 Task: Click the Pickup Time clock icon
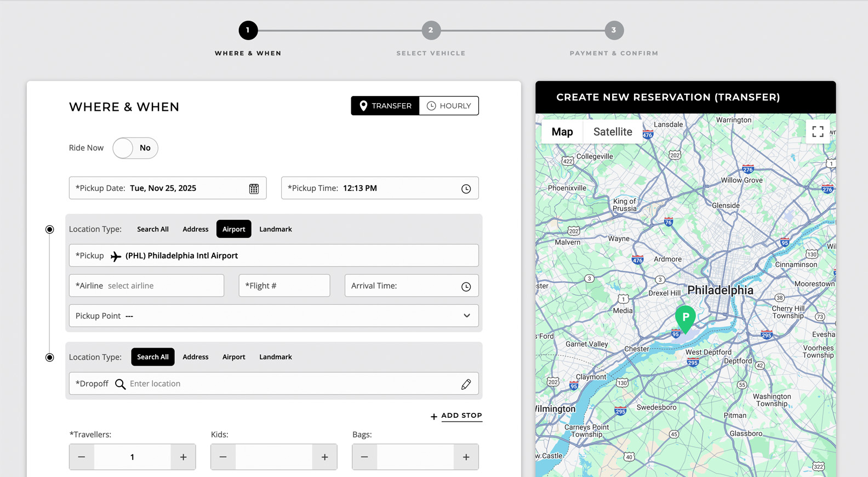(x=466, y=189)
